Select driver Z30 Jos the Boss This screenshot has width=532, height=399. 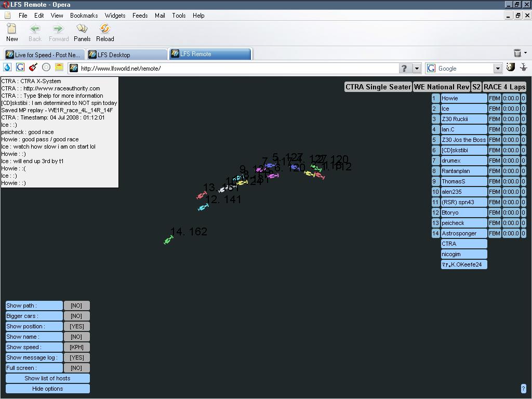[x=463, y=140]
